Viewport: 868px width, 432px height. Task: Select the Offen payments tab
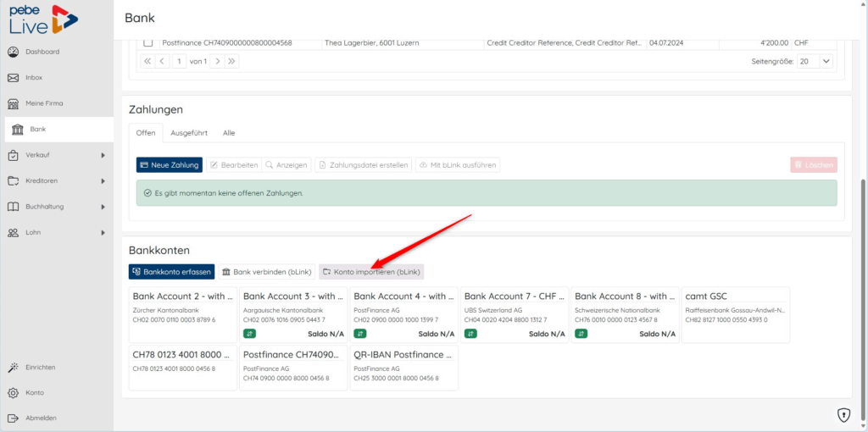[146, 133]
